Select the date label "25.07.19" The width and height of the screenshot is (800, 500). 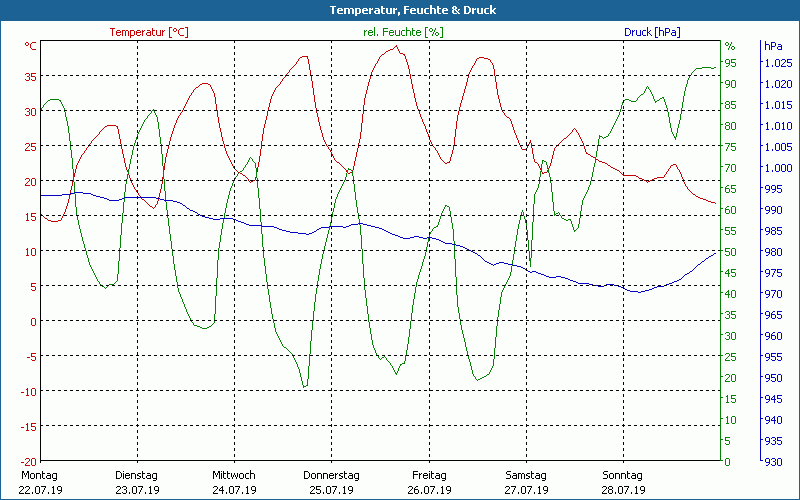point(331,490)
